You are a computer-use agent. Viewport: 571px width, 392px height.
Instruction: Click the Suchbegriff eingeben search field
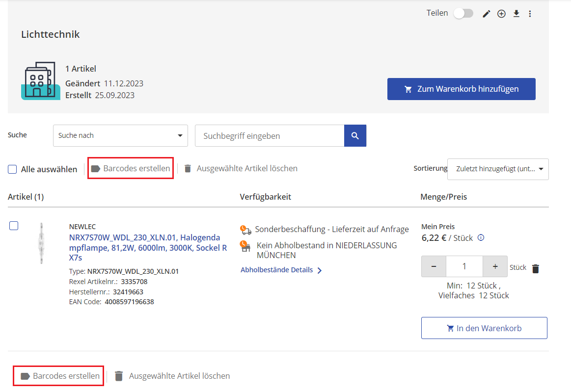pos(269,136)
